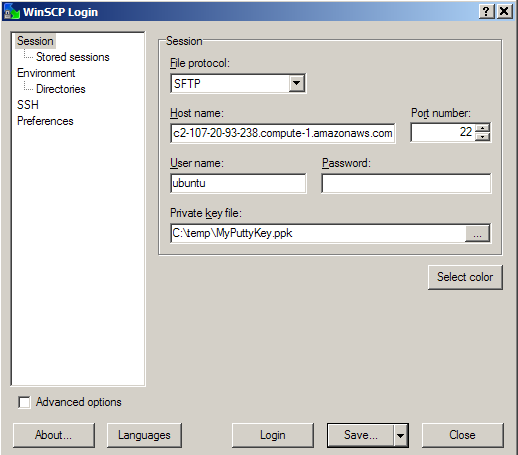Viewport: 518px width, 455px height.
Task: Click the Languages button
Action: (x=144, y=435)
